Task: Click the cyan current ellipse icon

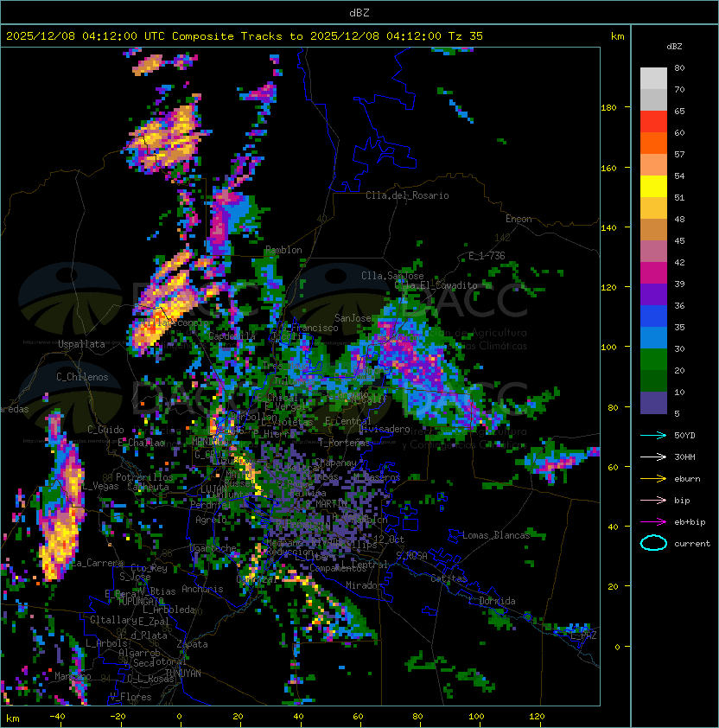Action: pyautogui.click(x=653, y=543)
